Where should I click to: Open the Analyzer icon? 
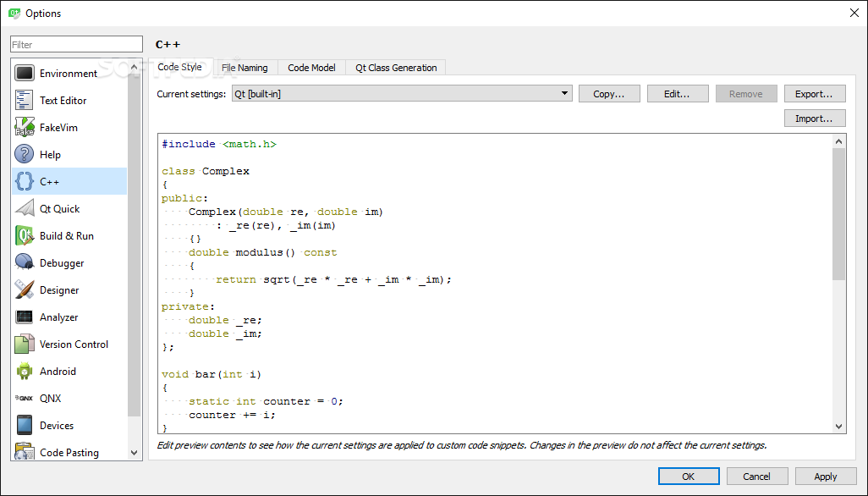tap(25, 317)
